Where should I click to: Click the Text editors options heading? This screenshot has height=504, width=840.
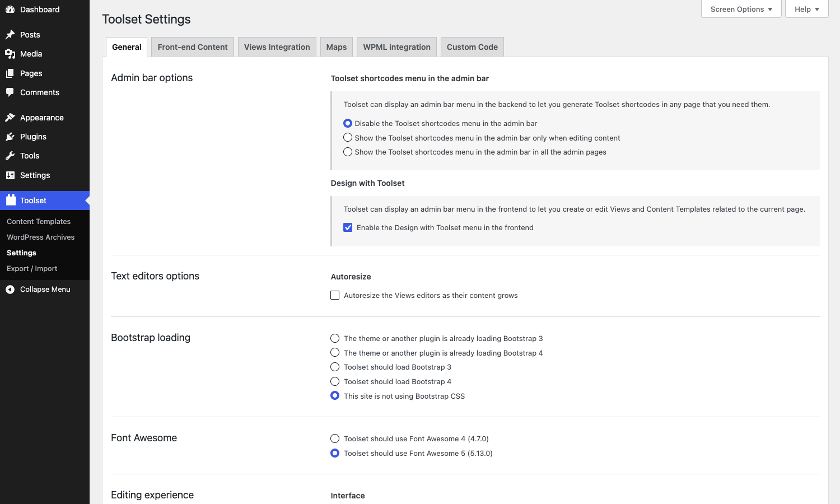(x=155, y=276)
